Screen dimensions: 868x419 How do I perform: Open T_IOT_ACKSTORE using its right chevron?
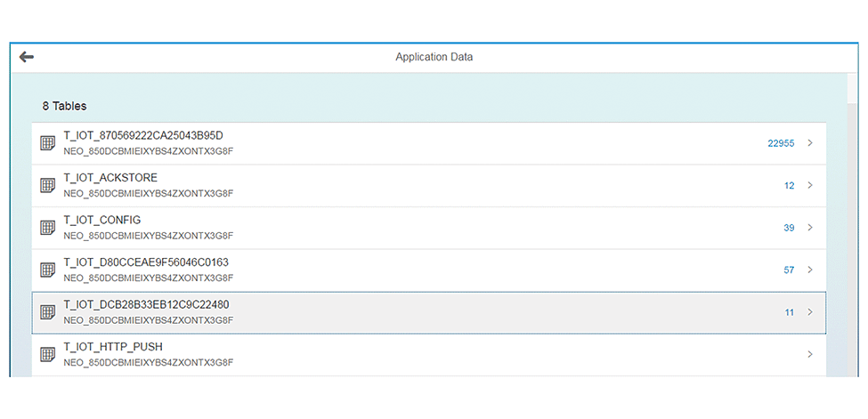[x=809, y=185]
